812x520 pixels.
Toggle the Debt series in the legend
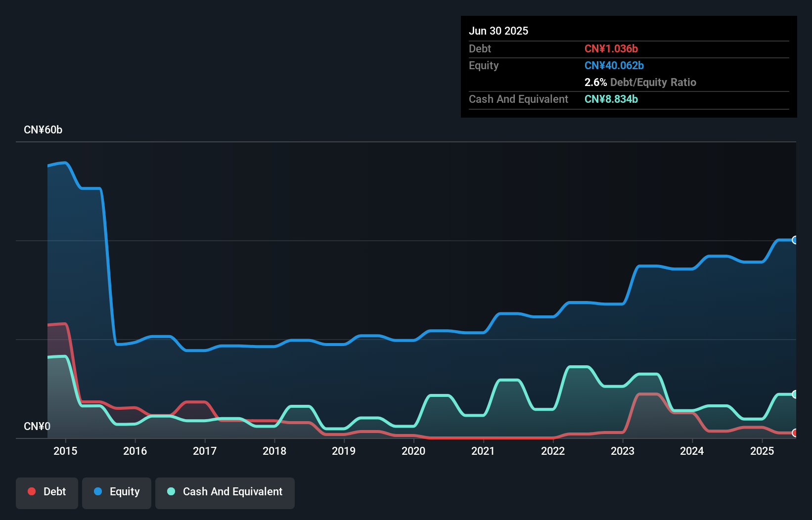(47, 492)
